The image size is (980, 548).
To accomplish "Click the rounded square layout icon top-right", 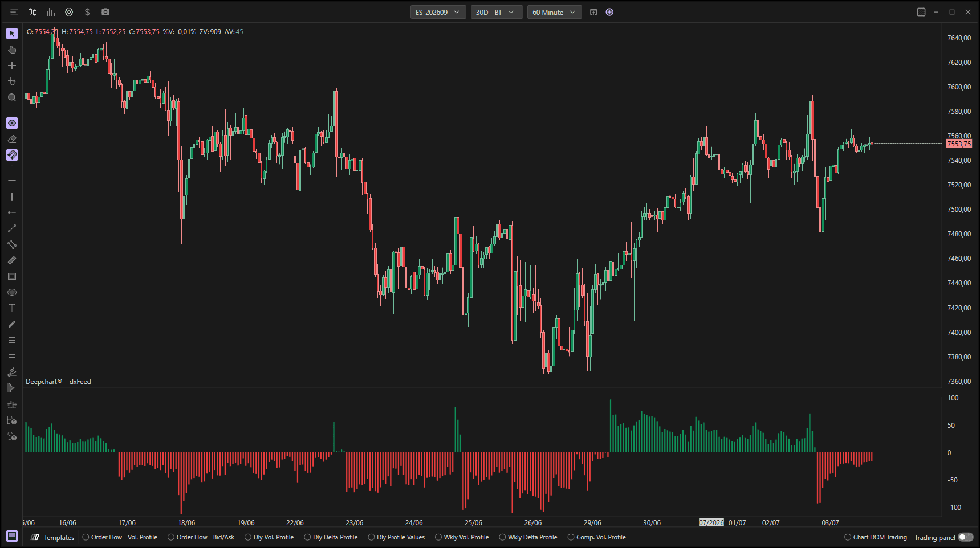I will tap(921, 12).
